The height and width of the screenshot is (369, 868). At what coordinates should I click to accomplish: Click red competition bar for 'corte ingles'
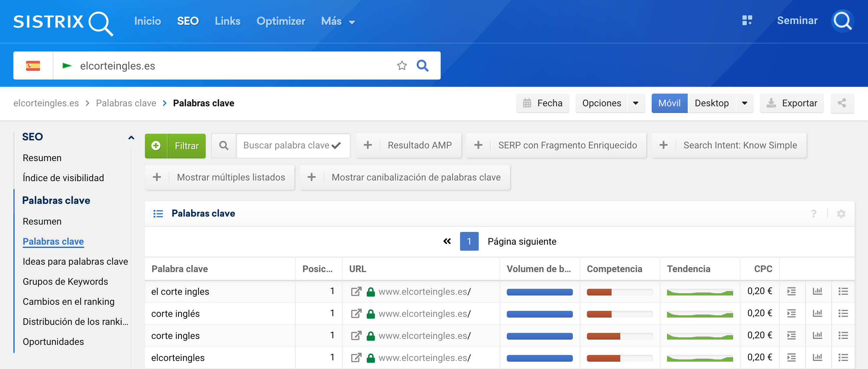pyautogui.click(x=603, y=336)
